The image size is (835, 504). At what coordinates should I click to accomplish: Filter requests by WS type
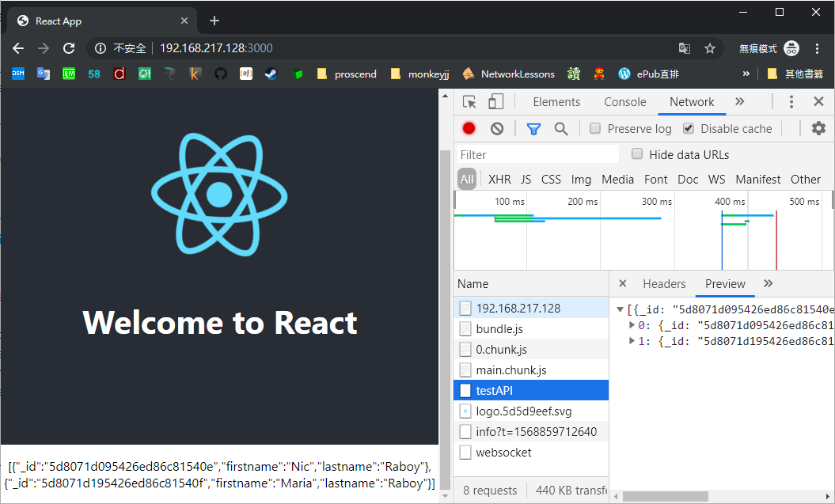(x=717, y=180)
